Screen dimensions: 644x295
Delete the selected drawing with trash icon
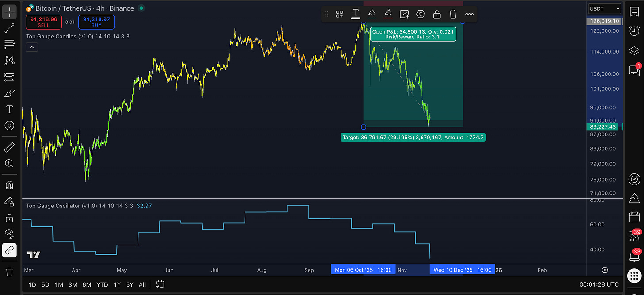(453, 14)
